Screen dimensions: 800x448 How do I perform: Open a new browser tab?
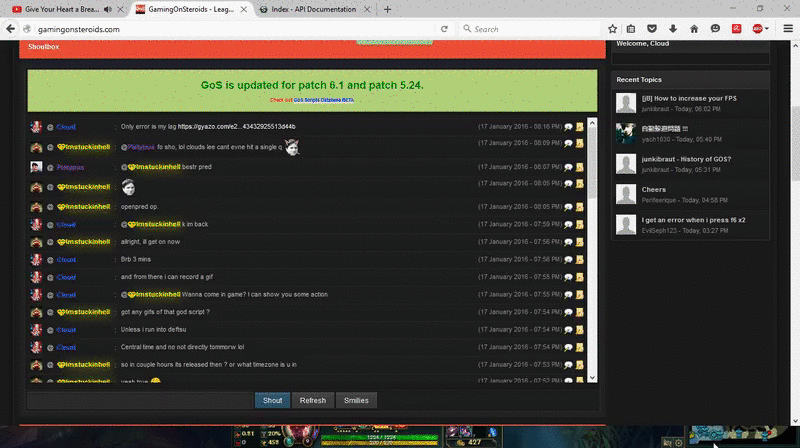pos(387,9)
